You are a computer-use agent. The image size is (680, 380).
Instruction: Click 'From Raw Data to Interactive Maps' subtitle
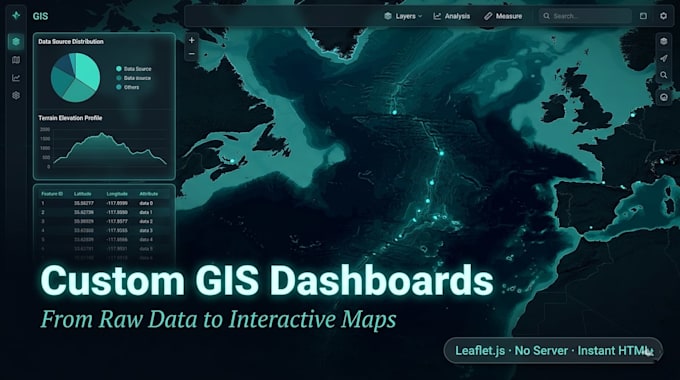click(x=218, y=320)
